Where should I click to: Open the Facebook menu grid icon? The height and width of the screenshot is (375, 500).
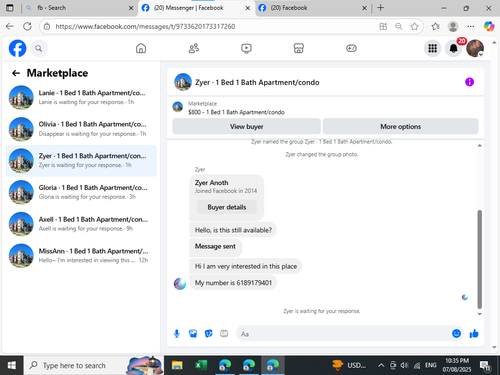pyautogui.click(x=432, y=49)
